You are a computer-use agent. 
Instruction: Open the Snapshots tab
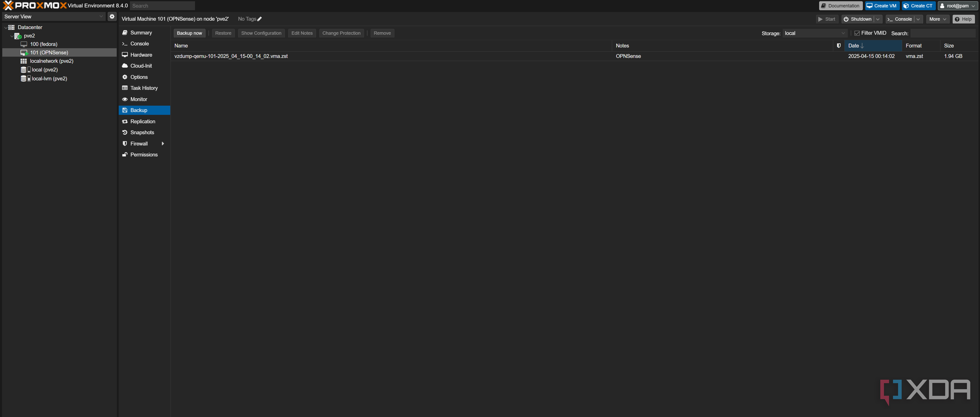click(x=144, y=132)
